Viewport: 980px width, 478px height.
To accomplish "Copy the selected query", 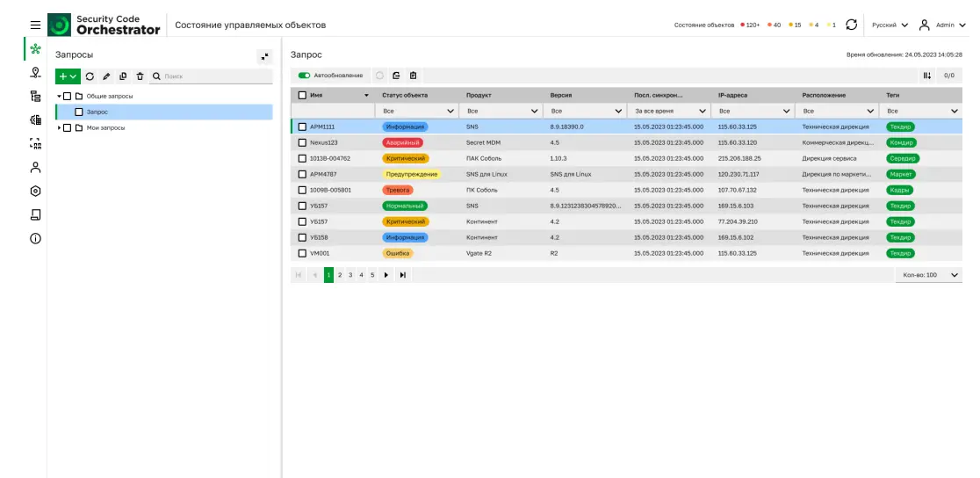I will [123, 76].
